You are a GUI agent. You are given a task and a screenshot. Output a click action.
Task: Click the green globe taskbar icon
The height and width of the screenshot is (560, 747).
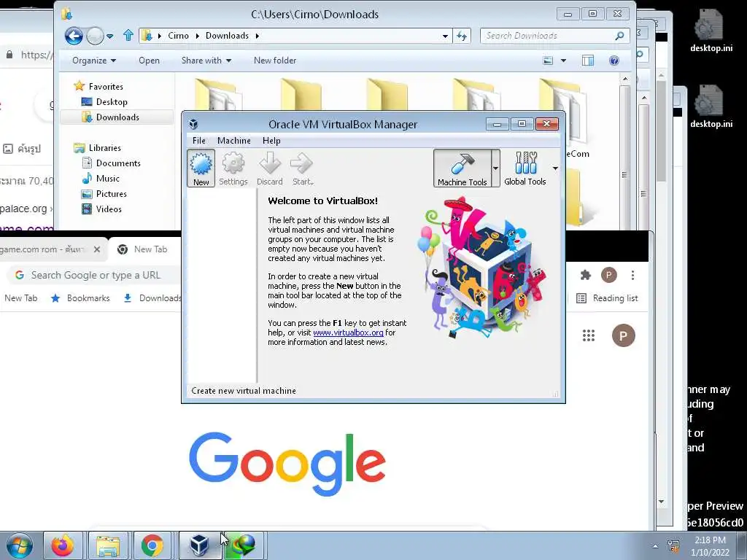[x=244, y=545]
